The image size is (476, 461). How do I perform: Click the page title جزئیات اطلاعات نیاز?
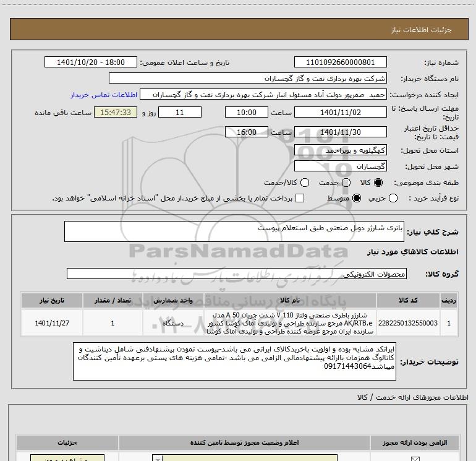coord(422,30)
